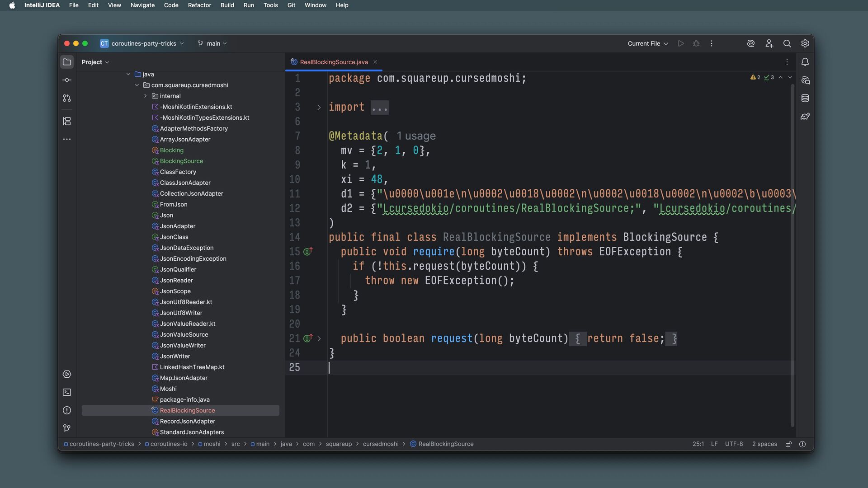868x488 pixels.
Task: Open the Database tool window icon
Action: [805, 98]
